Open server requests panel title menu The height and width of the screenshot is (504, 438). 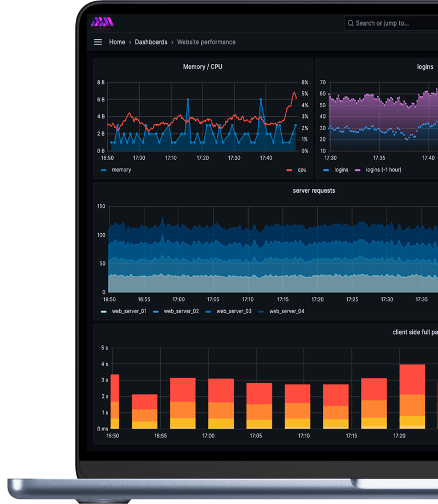pos(314,190)
